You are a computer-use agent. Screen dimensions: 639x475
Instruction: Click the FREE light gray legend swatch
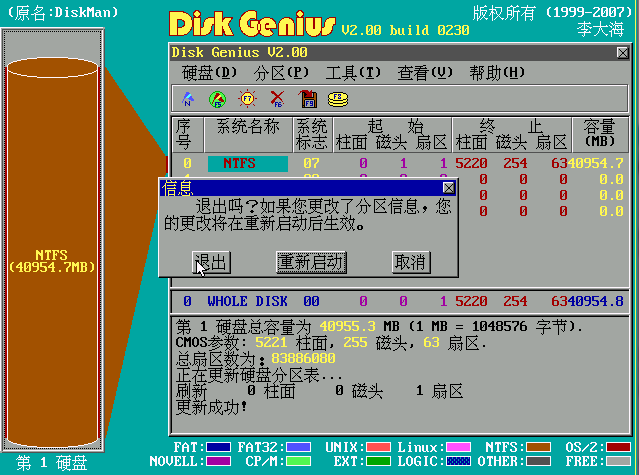pyautogui.click(x=618, y=462)
